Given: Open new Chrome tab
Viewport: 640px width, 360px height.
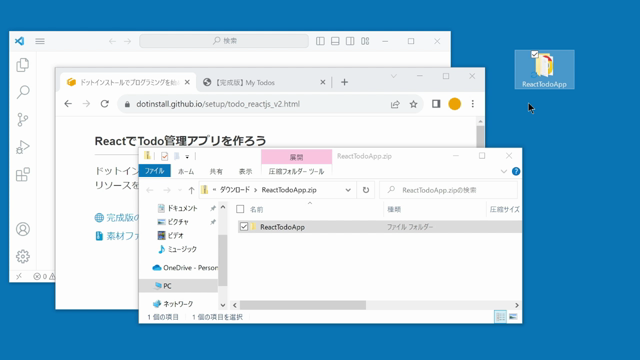Looking at the screenshot, I should click(344, 82).
